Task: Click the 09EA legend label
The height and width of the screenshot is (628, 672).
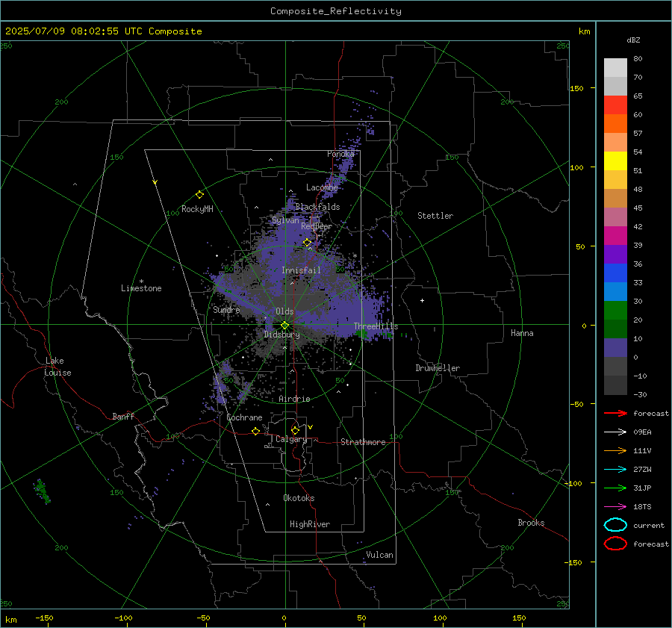Action: 642,432
